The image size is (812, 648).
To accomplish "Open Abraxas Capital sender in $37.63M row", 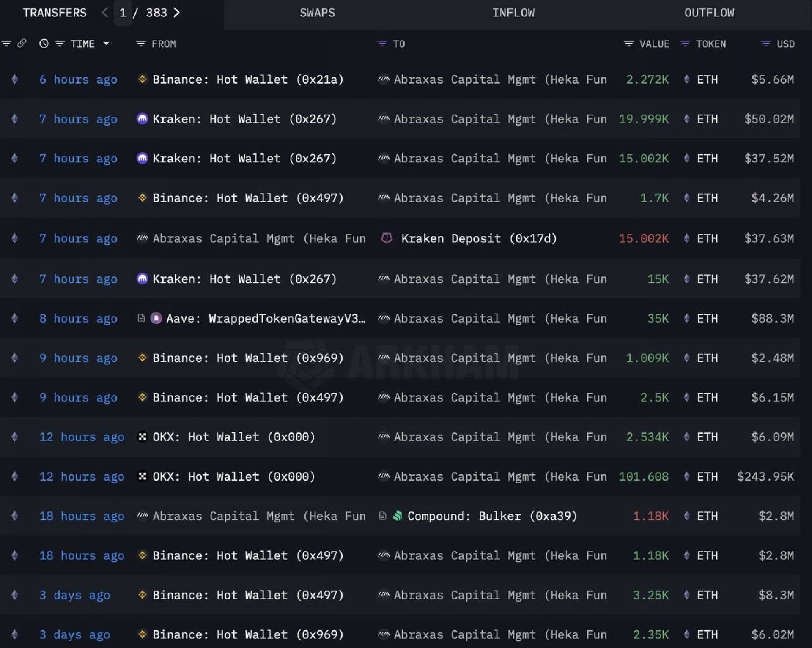I will [259, 239].
